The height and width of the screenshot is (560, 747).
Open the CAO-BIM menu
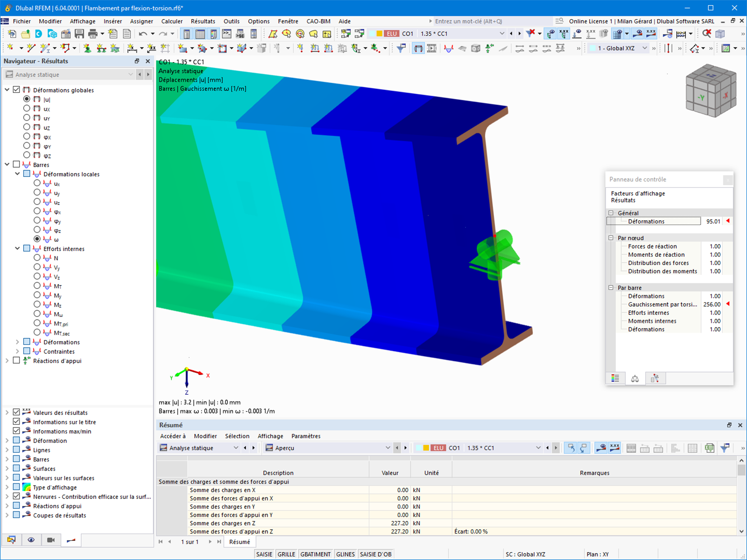[318, 21]
